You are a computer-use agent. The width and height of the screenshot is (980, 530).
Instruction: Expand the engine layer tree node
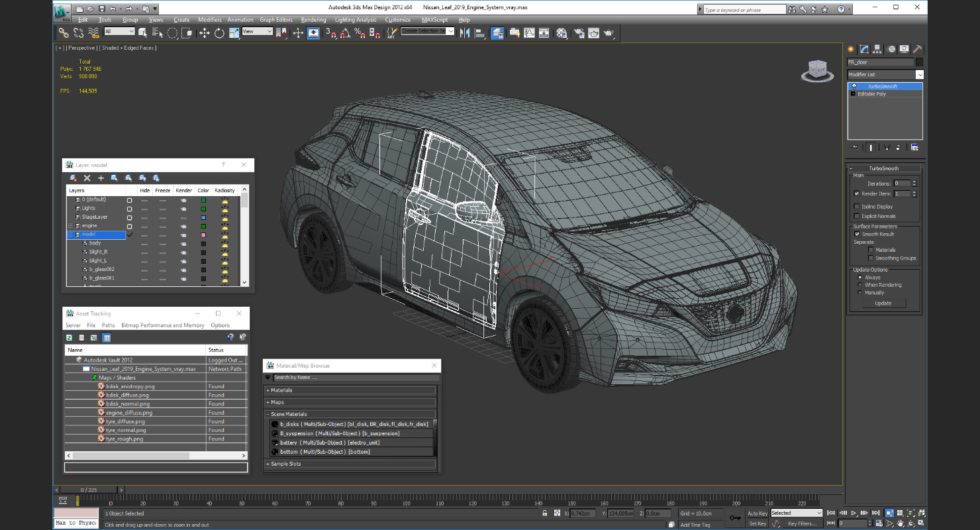coord(70,226)
